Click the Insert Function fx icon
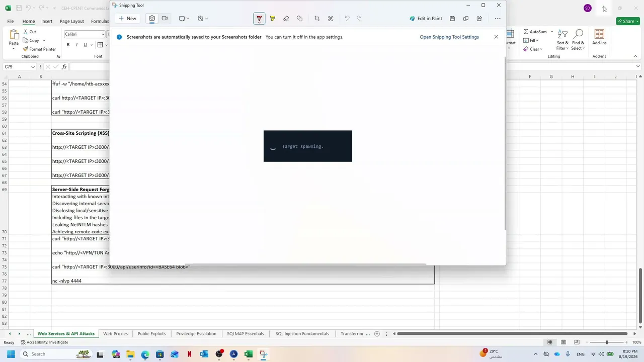This screenshot has width=644, height=362. coord(64,67)
